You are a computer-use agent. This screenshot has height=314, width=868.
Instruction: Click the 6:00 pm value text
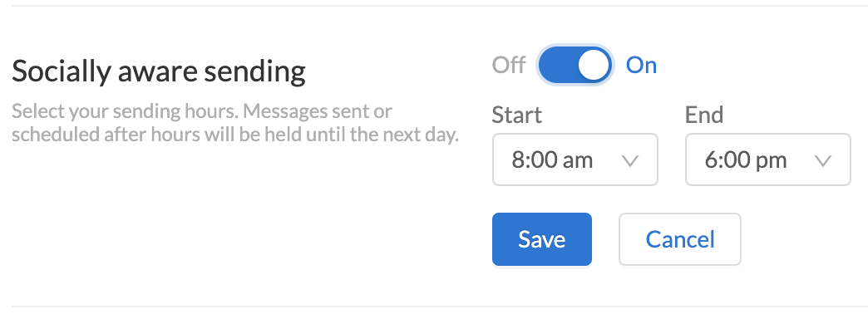click(745, 160)
